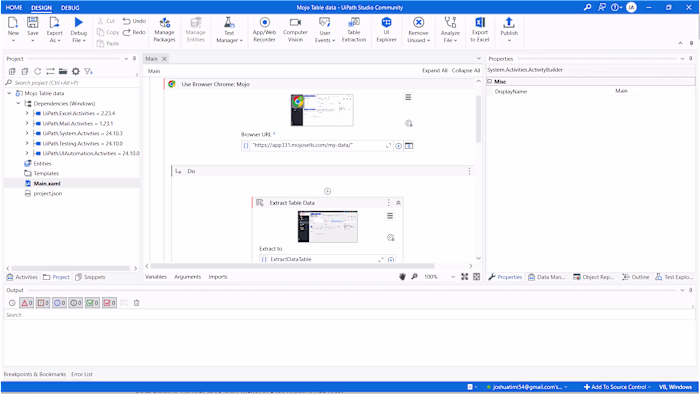The height and width of the screenshot is (394, 700).
Task: Switch to the DEBUG ribbon tab
Action: pos(70,8)
